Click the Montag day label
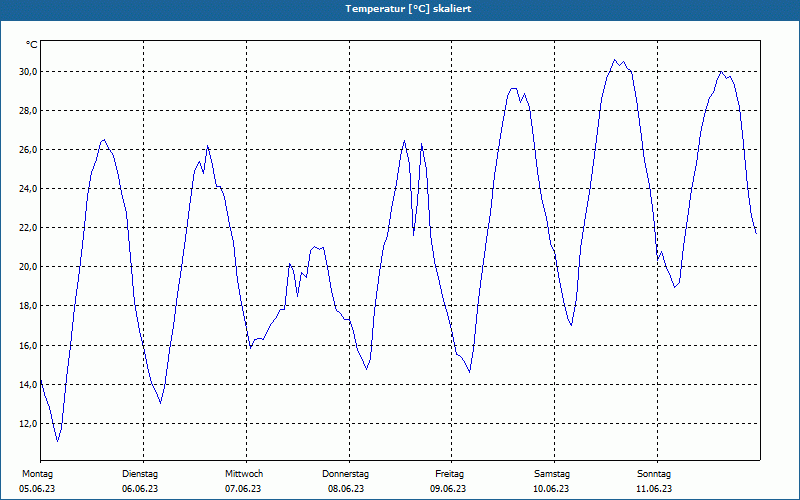This screenshot has width=800, height=500. click(37, 474)
